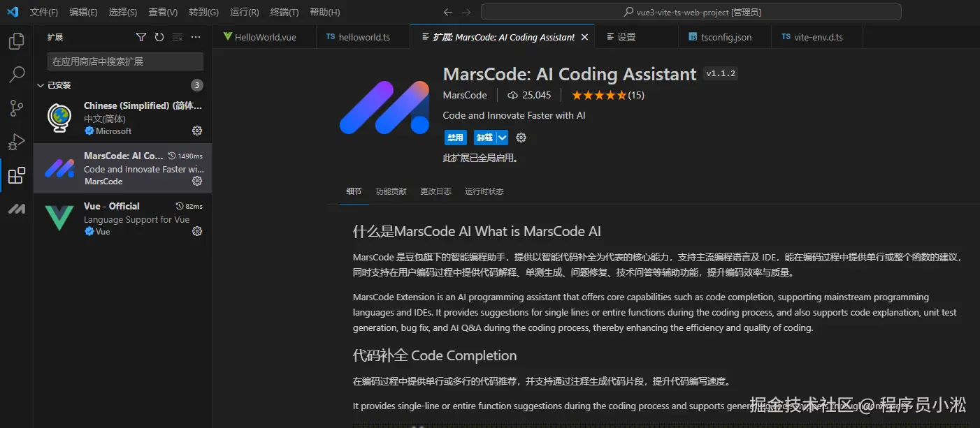Select the 细节 details tab
Image resolution: width=980 pixels, height=428 pixels.
click(x=354, y=191)
